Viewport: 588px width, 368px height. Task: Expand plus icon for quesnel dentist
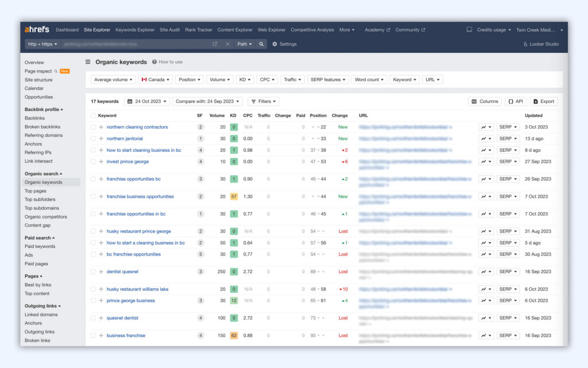click(x=101, y=318)
